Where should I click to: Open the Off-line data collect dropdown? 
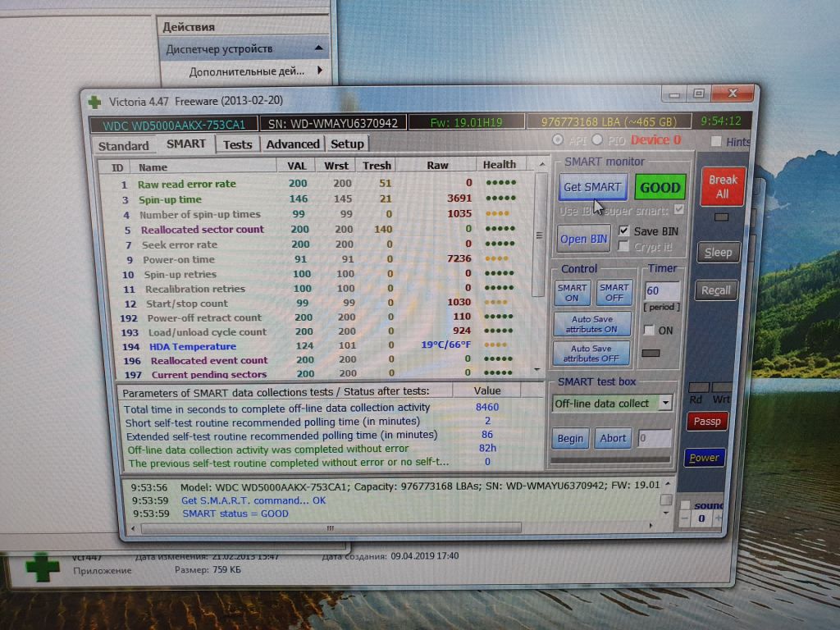pos(664,402)
